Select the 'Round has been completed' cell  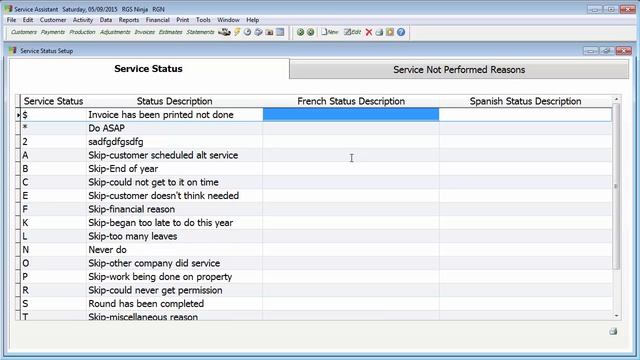(x=174, y=303)
